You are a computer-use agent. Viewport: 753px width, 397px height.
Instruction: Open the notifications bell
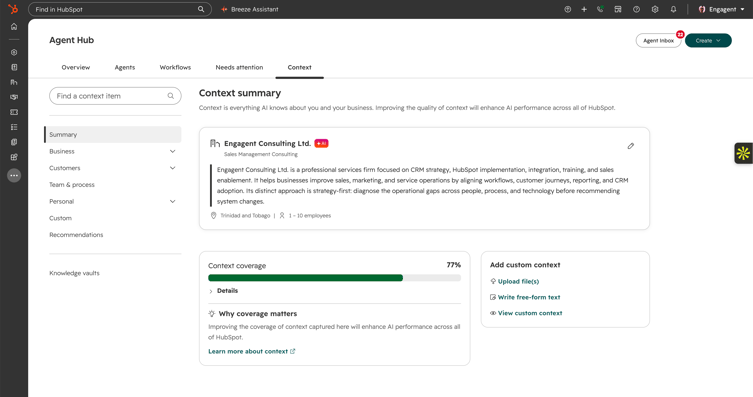coord(673,9)
